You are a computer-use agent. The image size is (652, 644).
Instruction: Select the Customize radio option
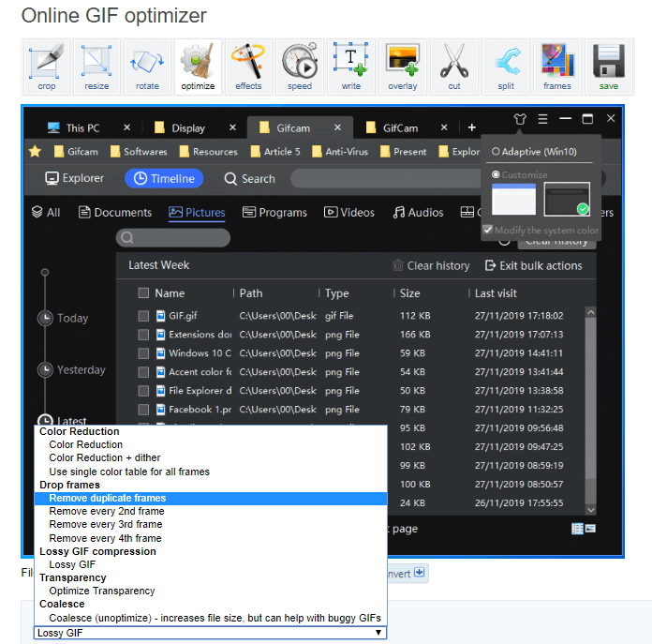click(496, 174)
